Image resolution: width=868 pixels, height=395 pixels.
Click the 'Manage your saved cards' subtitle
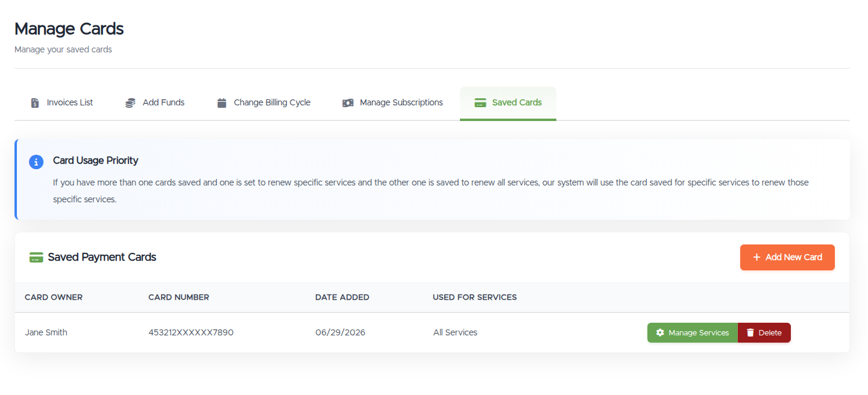coord(63,50)
